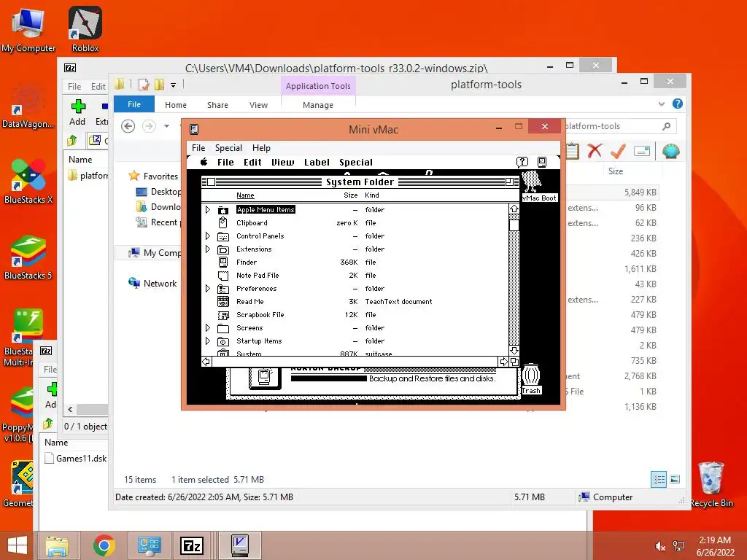Screen dimensions: 747x560
Task: Click the 7-Zip Add plus icon
Action: pos(78,106)
